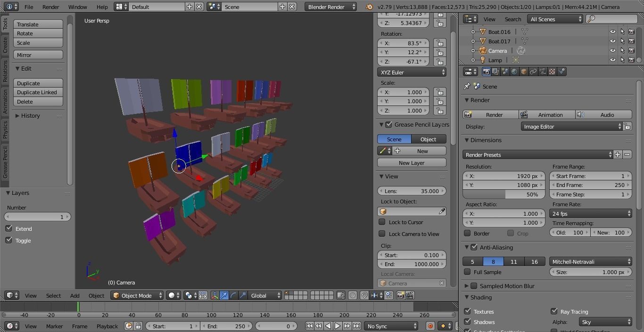
Task: Open the XYZ Euler rotation mode dropdown
Action: pyautogui.click(x=412, y=73)
